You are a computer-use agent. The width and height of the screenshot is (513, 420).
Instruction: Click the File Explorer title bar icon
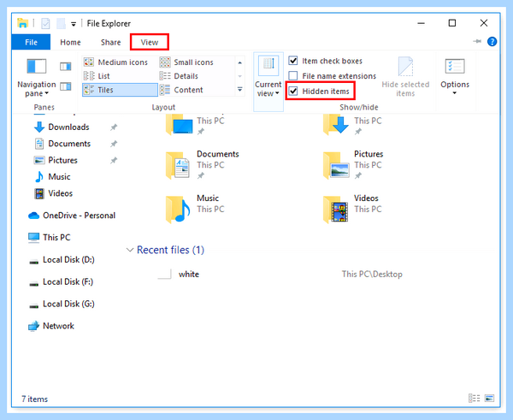(x=22, y=23)
